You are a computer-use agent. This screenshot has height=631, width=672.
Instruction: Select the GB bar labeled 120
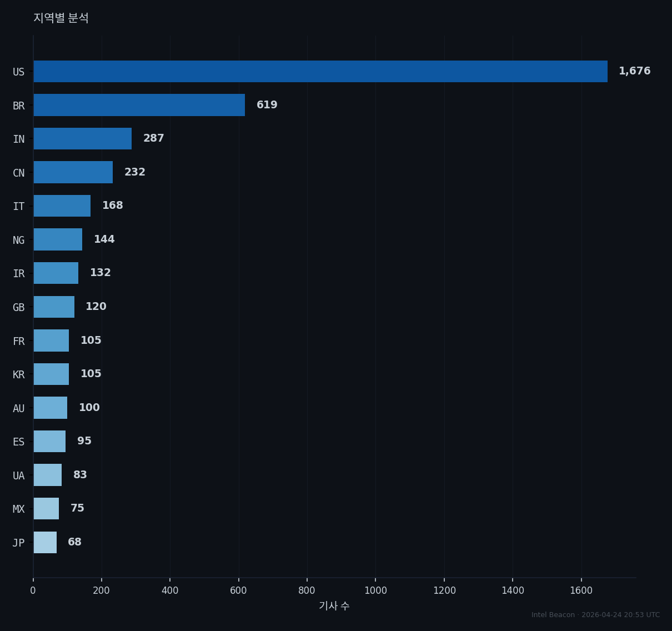pos(54,307)
